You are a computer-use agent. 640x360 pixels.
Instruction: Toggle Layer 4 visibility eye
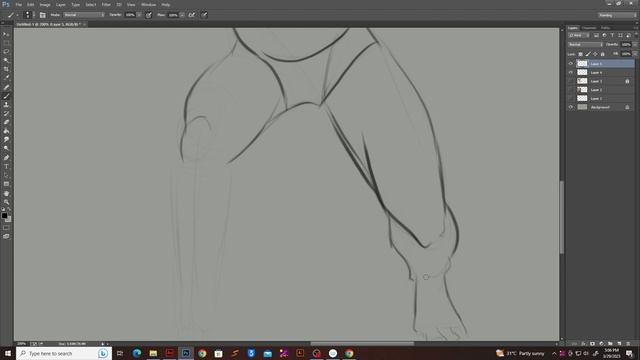click(x=571, y=72)
